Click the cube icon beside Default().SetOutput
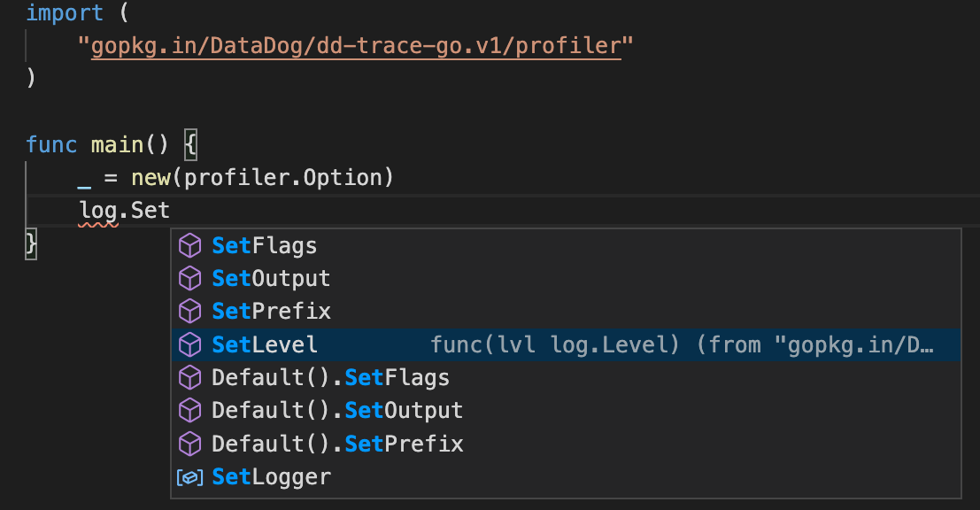Image resolution: width=980 pixels, height=510 pixels. pyautogui.click(x=189, y=411)
